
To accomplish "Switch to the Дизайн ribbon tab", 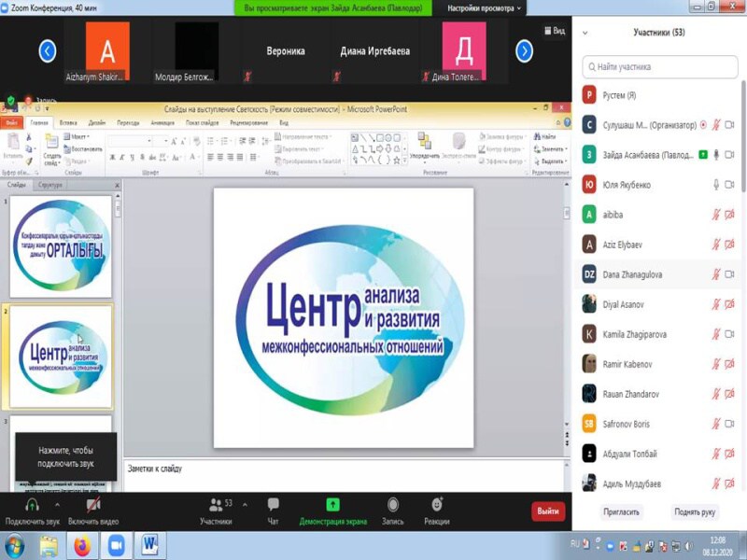I will pos(97,123).
